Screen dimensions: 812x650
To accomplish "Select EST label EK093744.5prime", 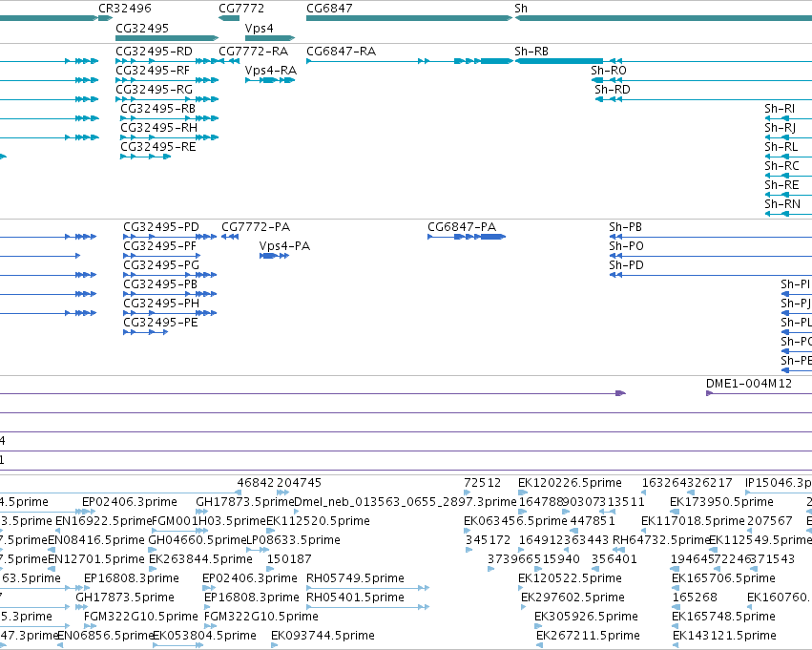I will [x=323, y=636].
